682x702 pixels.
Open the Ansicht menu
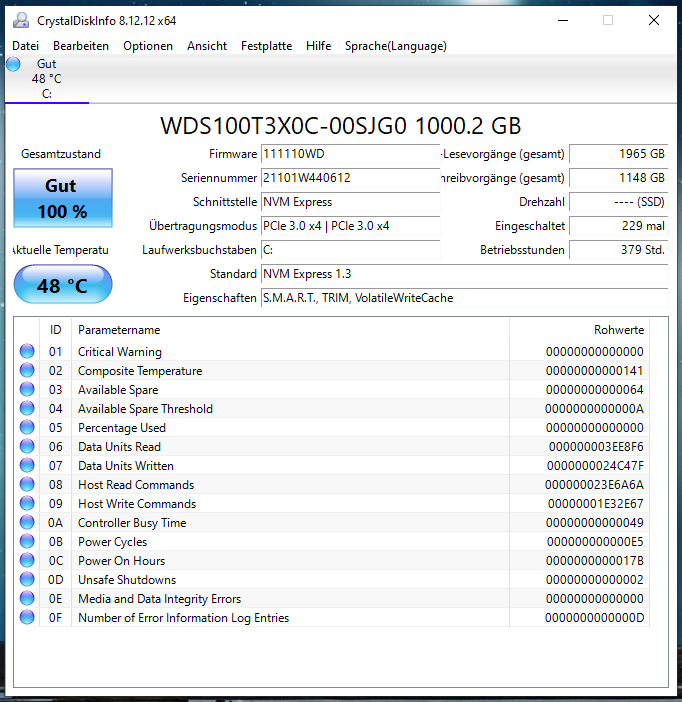pos(207,46)
